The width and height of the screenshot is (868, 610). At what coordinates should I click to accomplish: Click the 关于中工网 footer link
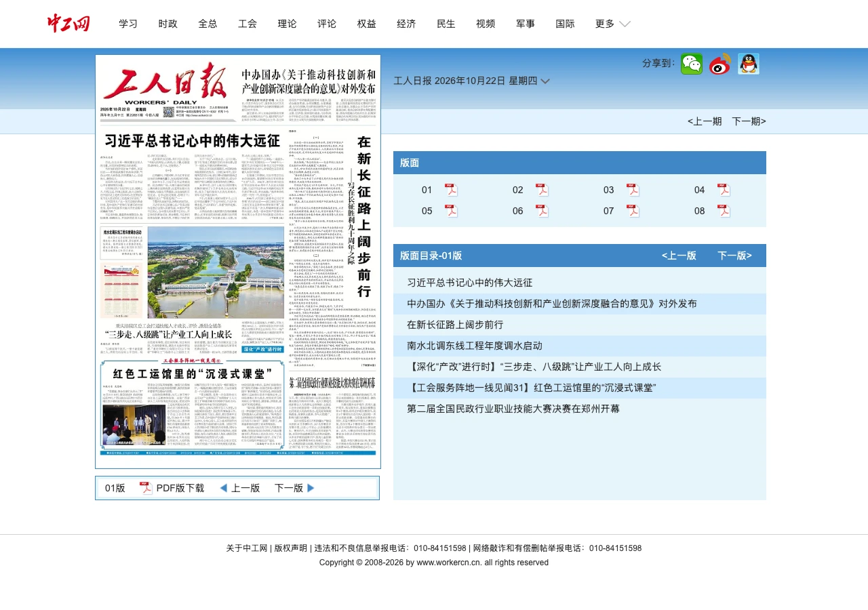pos(247,548)
